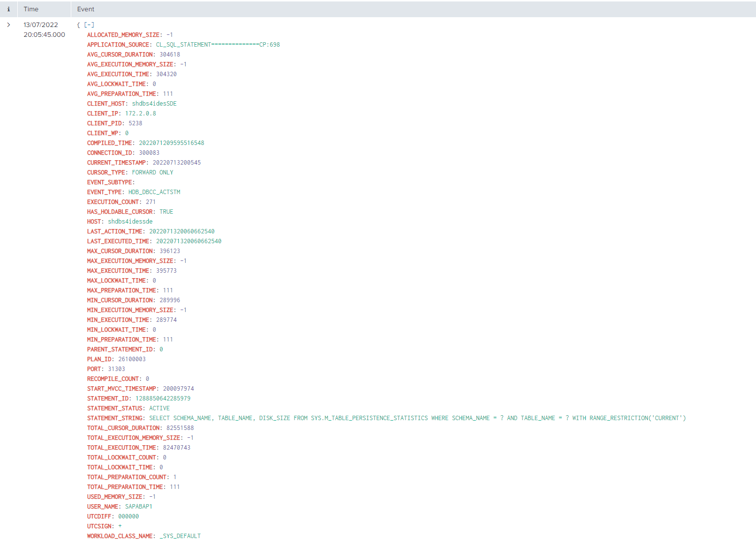Click the Time column header

[31, 9]
